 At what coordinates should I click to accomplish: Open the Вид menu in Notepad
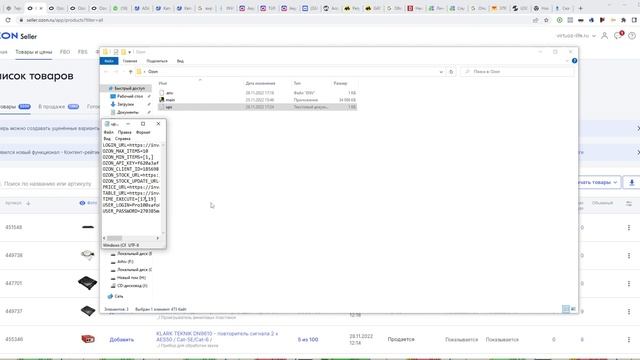(x=107, y=139)
